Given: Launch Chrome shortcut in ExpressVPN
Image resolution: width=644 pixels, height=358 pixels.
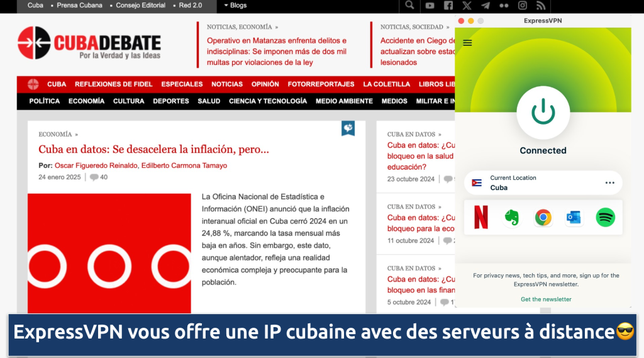Looking at the screenshot, I should pos(543,218).
